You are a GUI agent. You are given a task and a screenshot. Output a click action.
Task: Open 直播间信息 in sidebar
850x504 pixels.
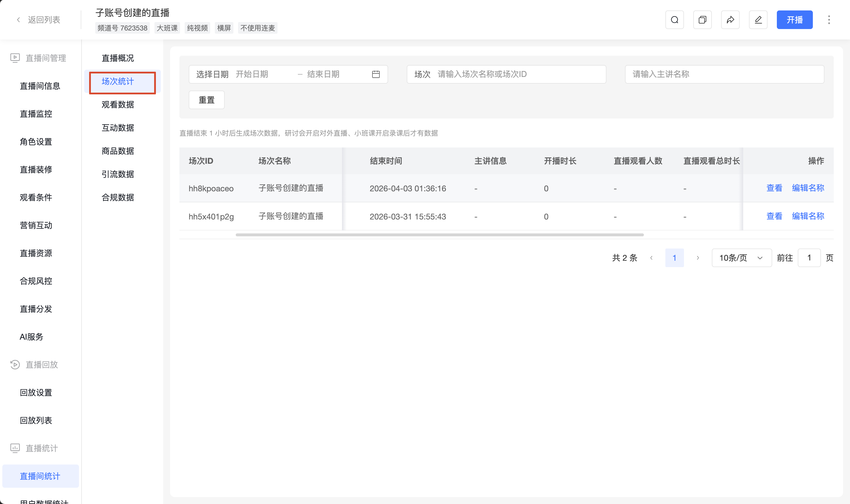click(40, 86)
